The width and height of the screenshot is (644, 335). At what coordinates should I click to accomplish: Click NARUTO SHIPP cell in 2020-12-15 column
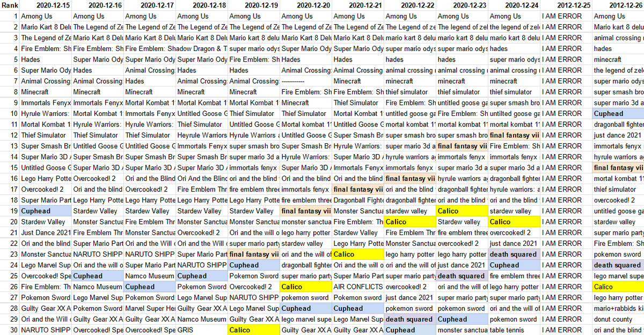pyautogui.click(x=46, y=330)
